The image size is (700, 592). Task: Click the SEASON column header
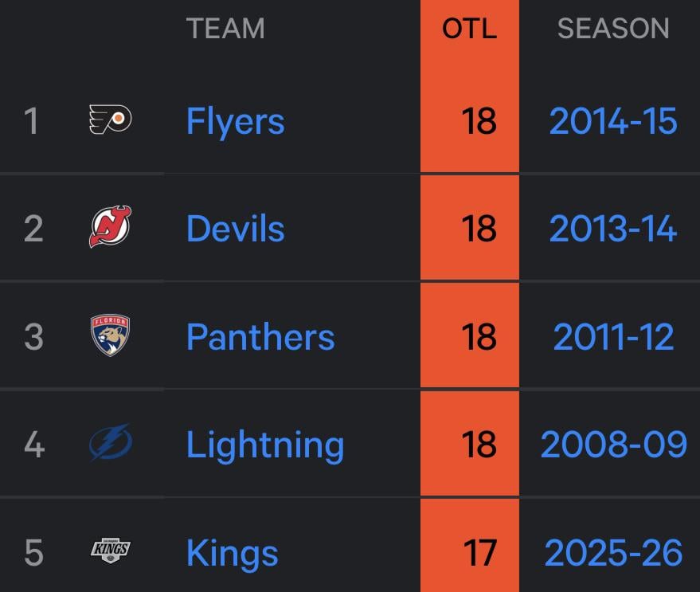(613, 29)
